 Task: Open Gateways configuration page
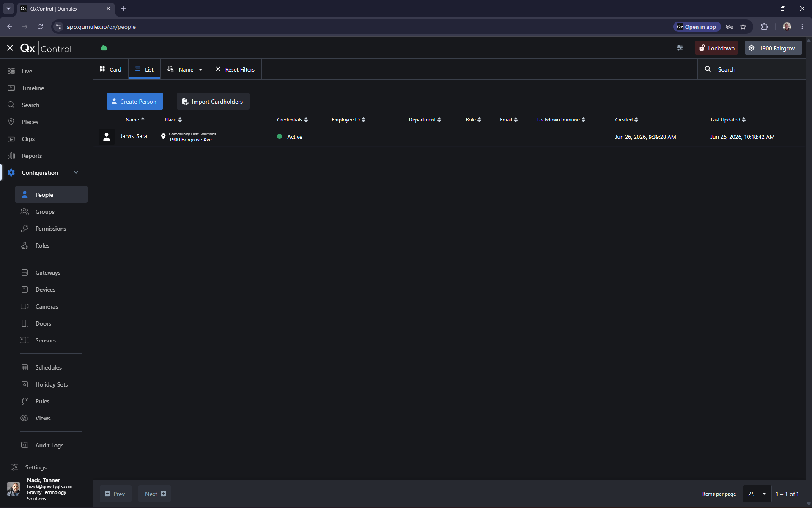[48, 273]
